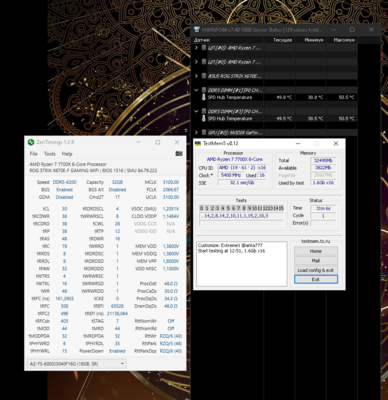Open the Tools menu in ZenTimings
Screen dimensions: 388x400
[50, 154]
